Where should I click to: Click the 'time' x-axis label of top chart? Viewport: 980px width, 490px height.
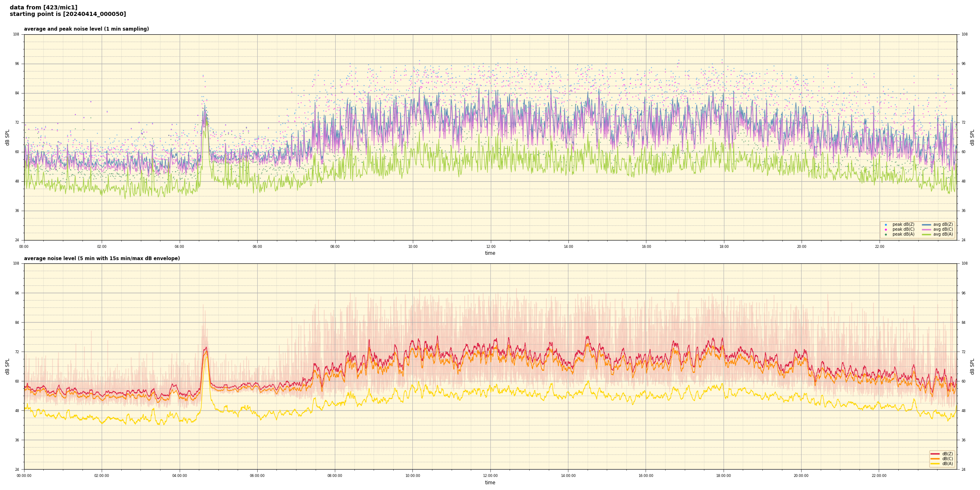[x=490, y=253]
